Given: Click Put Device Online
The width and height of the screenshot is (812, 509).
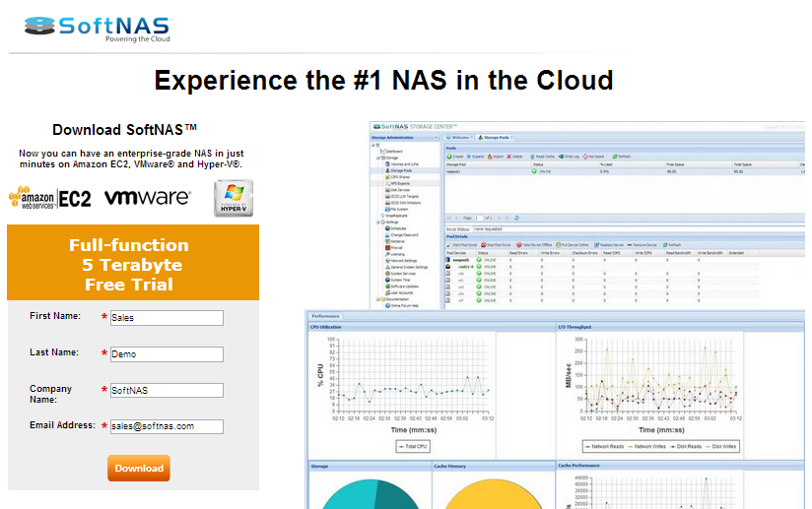Looking at the screenshot, I should [x=573, y=245].
